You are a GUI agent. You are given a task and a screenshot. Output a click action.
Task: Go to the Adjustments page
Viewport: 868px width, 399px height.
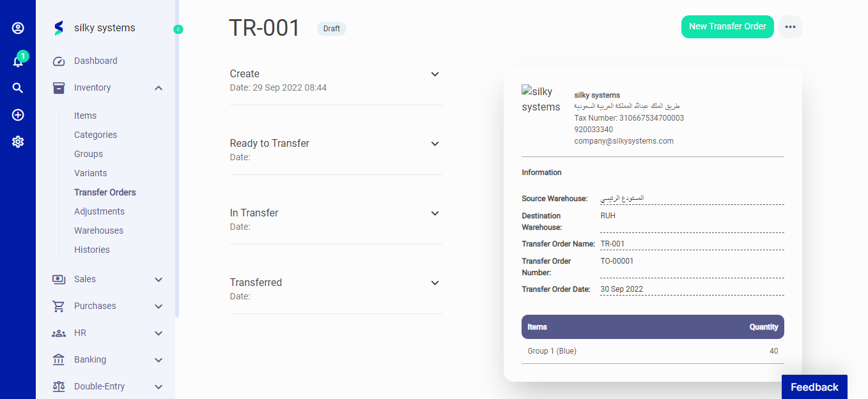point(99,211)
